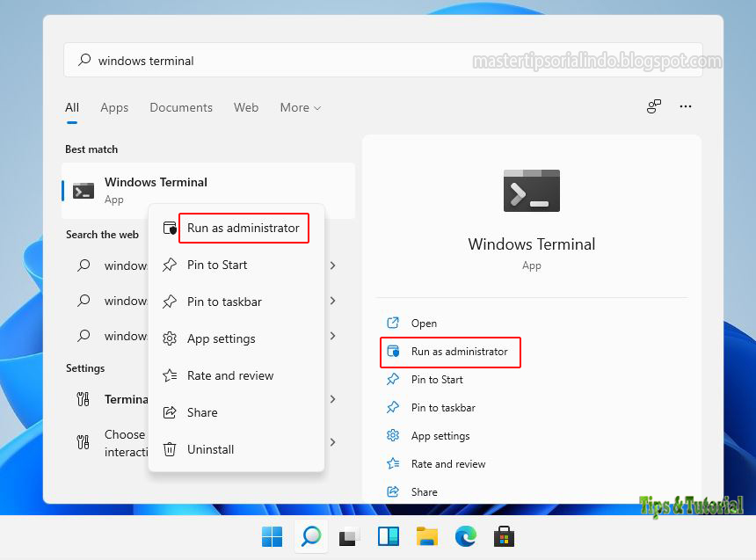The height and width of the screenshot is (560, 756).
Task: Open the search account options icon
Action: pos(654,106)
